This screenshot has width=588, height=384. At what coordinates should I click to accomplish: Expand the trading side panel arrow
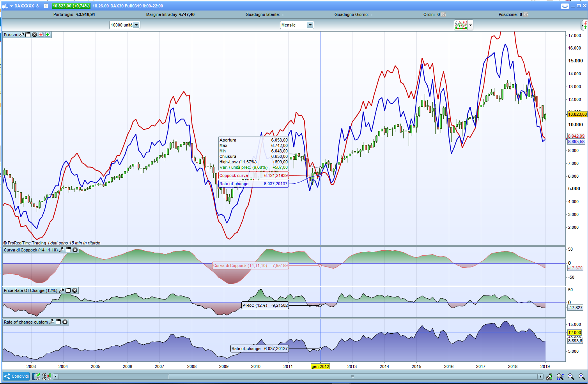pos(584,25)
